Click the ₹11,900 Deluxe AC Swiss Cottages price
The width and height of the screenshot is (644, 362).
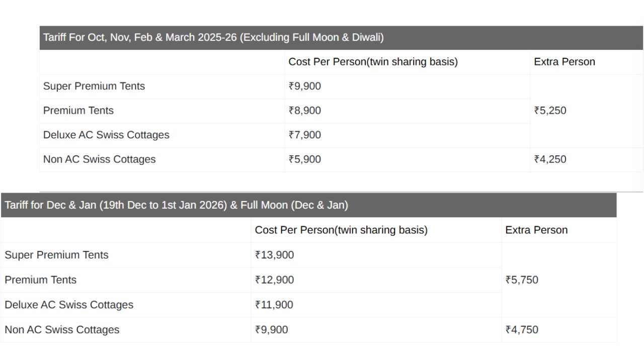coord(274,305)
